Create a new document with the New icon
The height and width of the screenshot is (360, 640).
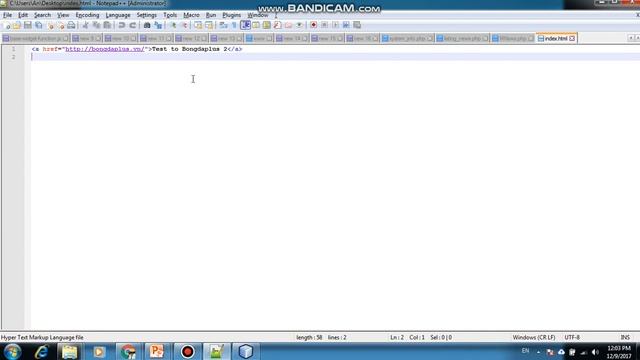6,25
